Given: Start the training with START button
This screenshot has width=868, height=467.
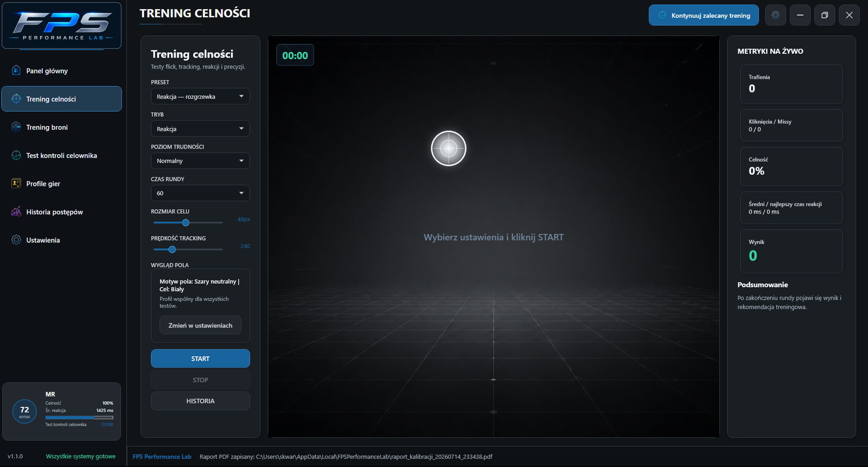Looking at the screenshot, I should click(200, 358).
